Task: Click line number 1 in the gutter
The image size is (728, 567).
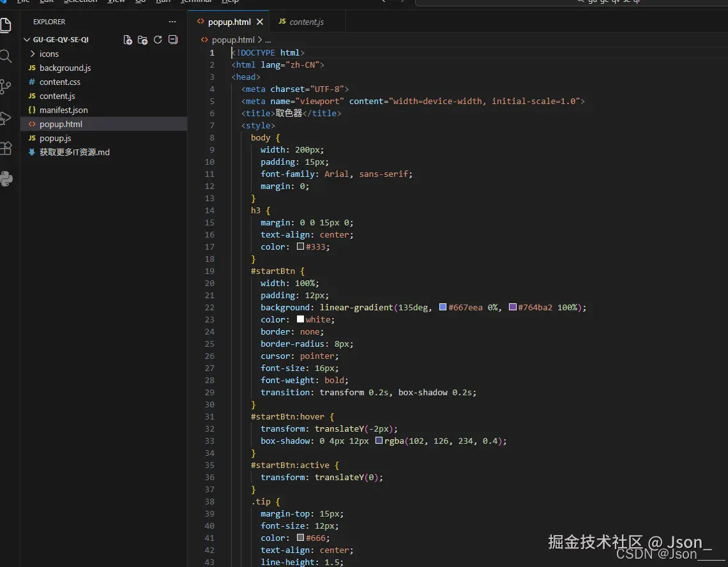Action: click(x=212, y=53)
